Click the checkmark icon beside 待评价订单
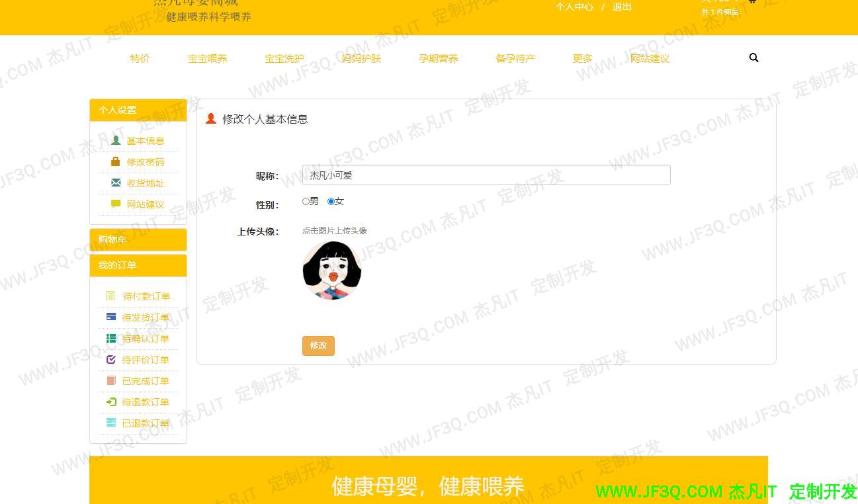The image size is (858, 504). [110, 359]
